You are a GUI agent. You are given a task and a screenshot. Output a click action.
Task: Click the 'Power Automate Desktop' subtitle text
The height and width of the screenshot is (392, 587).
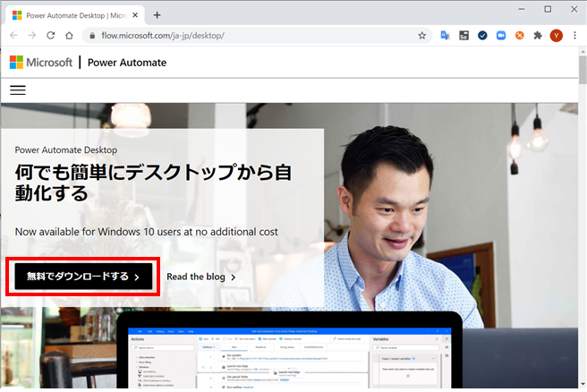coord(66,149)
